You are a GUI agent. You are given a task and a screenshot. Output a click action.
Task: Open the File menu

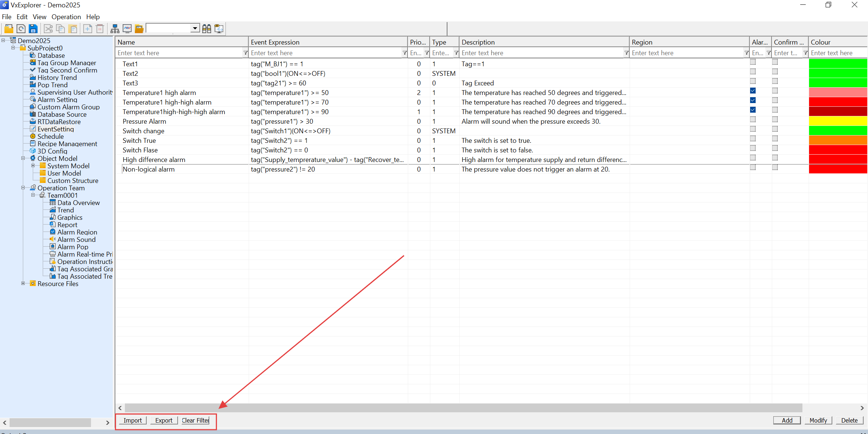(7, 17)
